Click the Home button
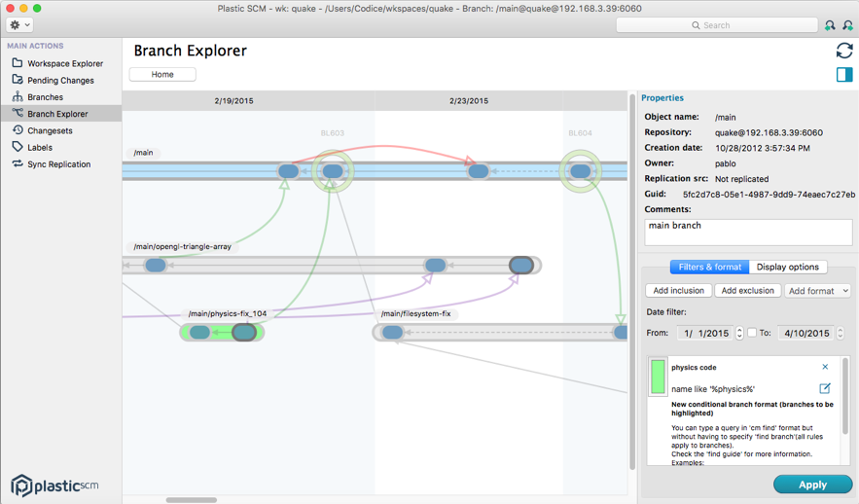 (x=162, y=74)
